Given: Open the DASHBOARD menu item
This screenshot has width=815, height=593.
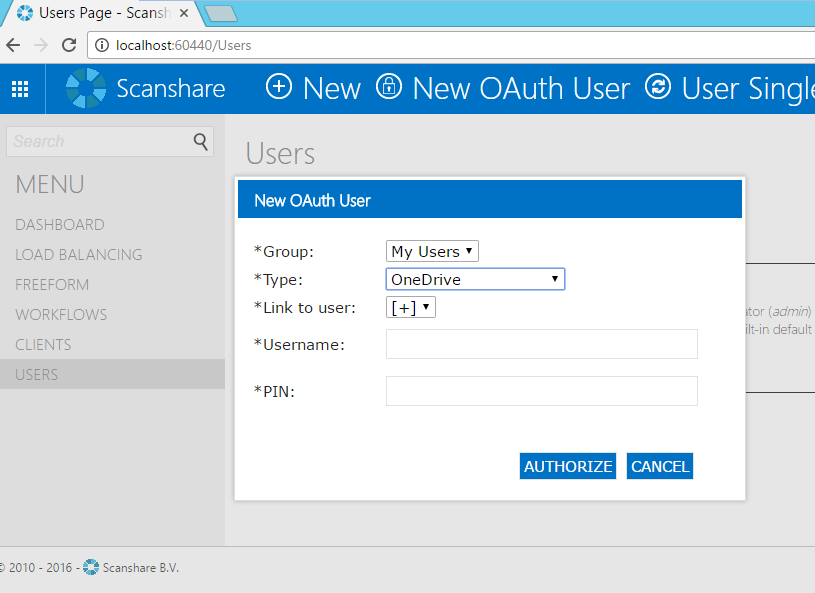Looking at the screenshot, I should point(60,225).
